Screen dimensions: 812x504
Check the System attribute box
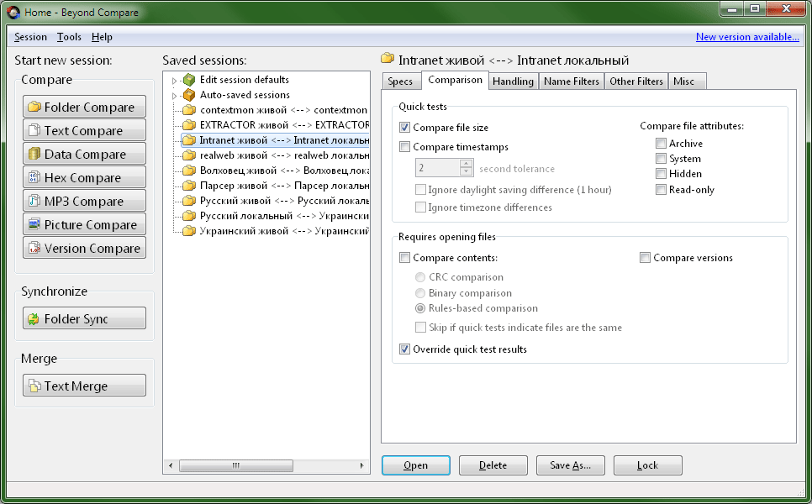(661, 159)
